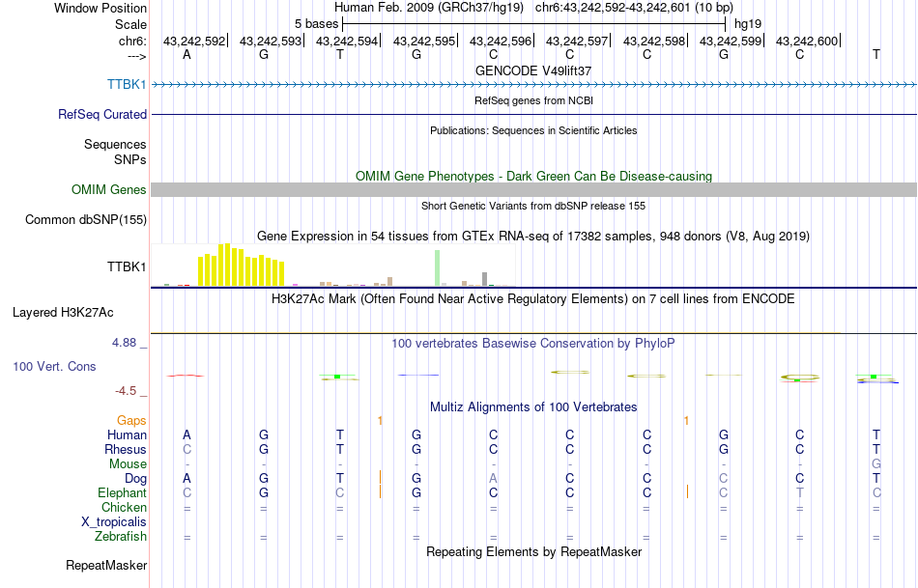
Task: Click the TTBK1 GTEx expression label
Action: coord(127,266)
